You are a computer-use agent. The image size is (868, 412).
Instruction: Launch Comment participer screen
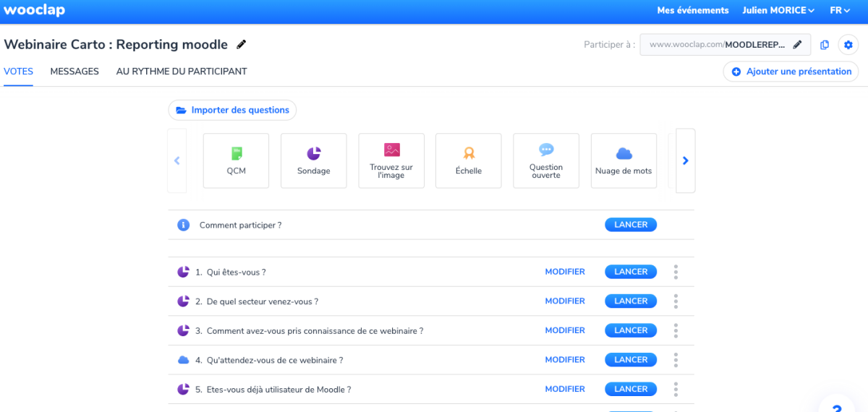[631, 225]
